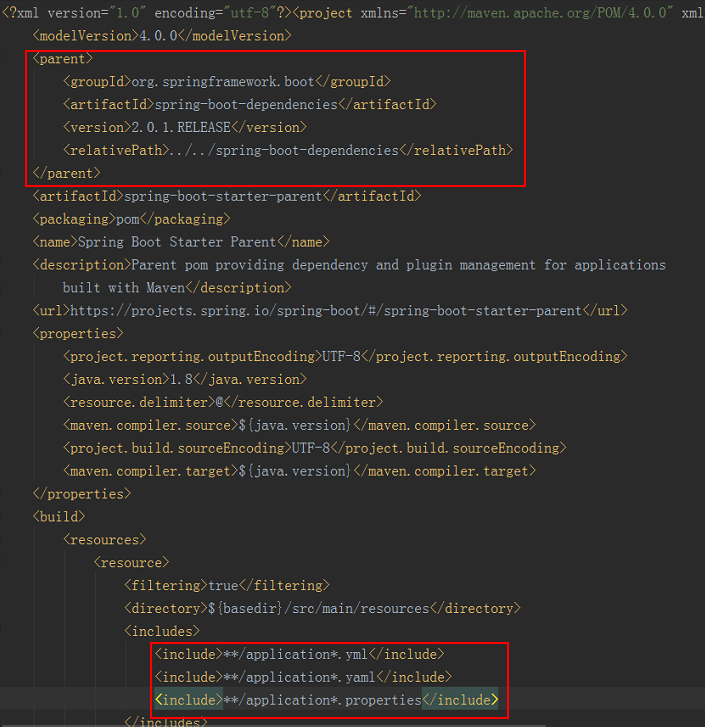The width and height of the screenshot is (705, 727).
Task: Click the opening properties tag
Action: [78, 334]
